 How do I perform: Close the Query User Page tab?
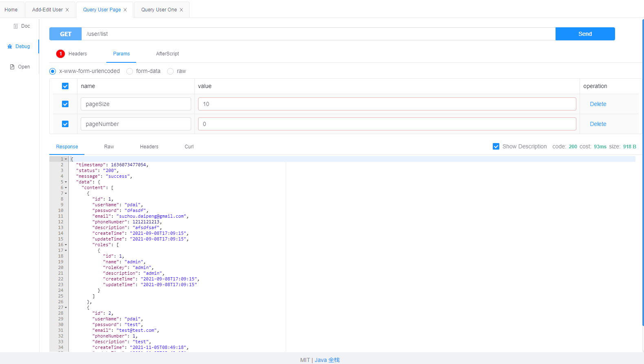click(125, 10)
